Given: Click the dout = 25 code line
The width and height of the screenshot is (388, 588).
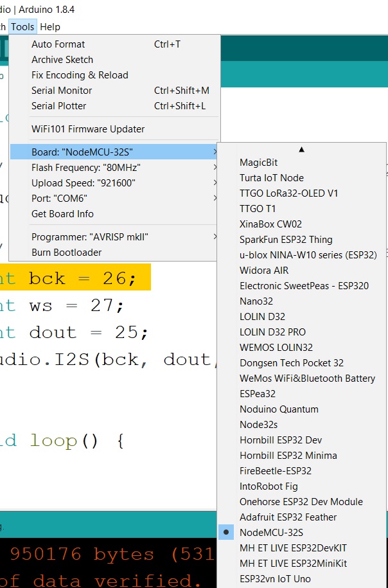Looking at the screenshot, I should pos(75,332).
